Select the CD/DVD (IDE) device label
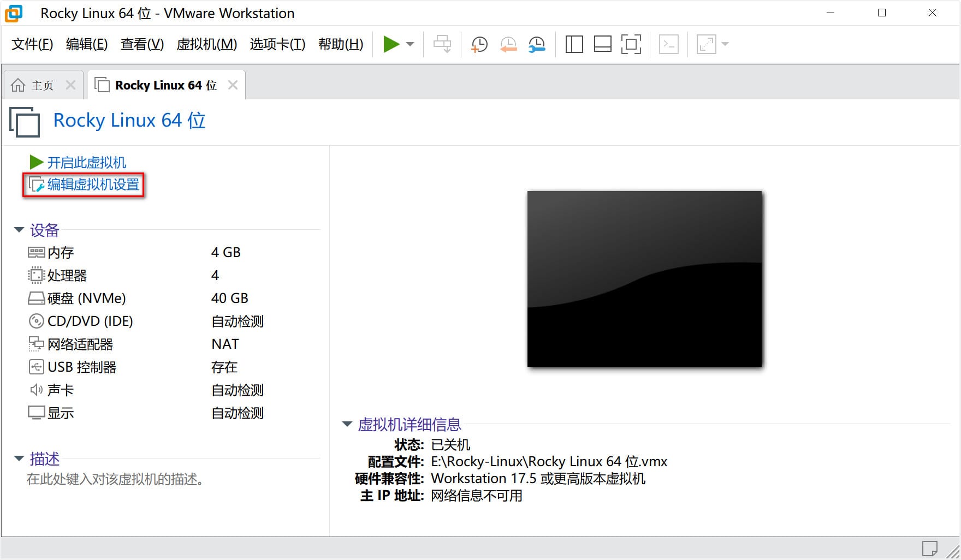This screenshot has height=560, width=961. click(x=90, y=321)
